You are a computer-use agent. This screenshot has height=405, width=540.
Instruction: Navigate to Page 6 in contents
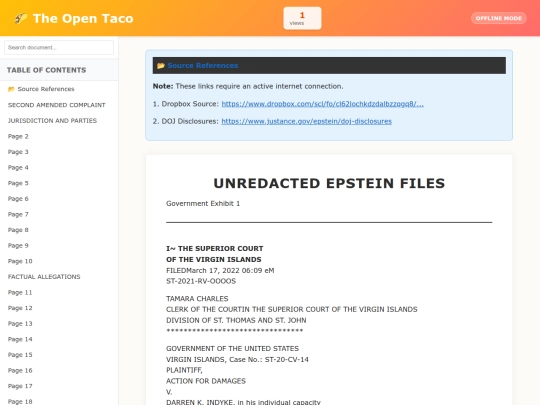18,199
